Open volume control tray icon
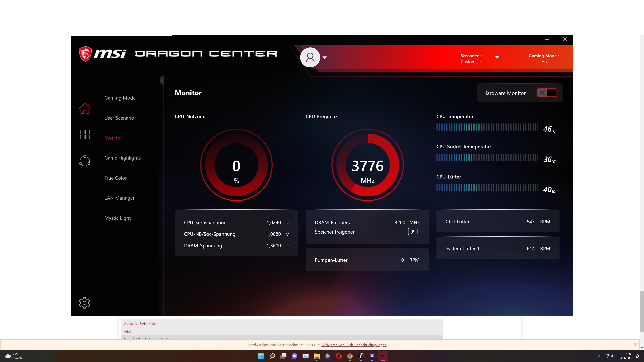Image resolution: width=644 pixels, height=362 pixels. click(612, 356)
